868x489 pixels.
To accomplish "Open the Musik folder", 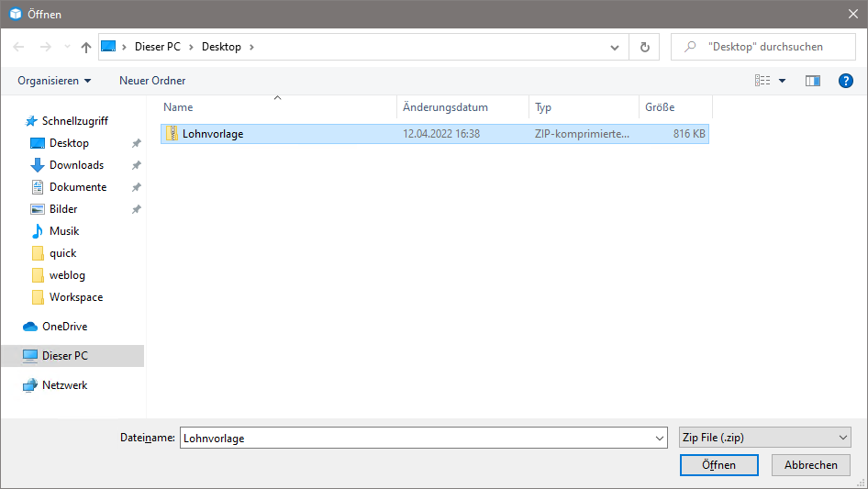I will coord(64,231).
